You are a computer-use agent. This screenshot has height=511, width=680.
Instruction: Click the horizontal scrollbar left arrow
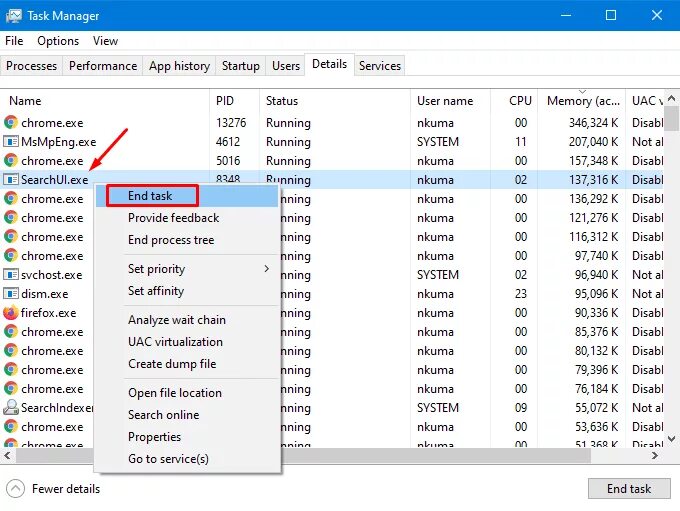(x=7, y=455)
